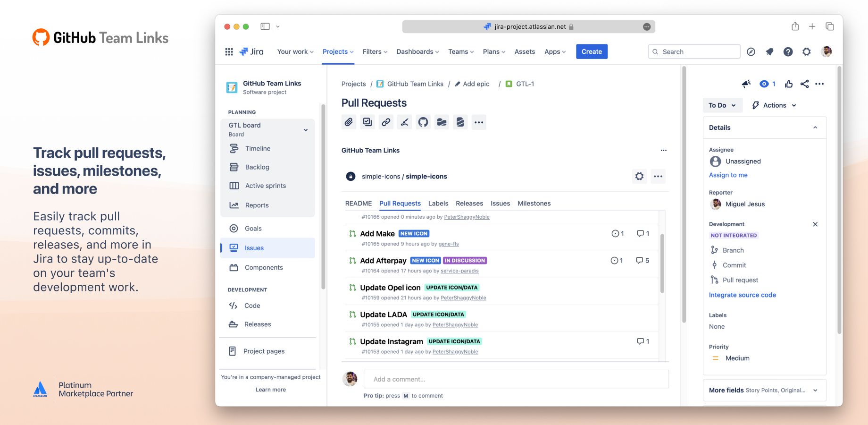Image resolution: width=868 pixels, height=425 pixels.
Task: Open Jira settings gear in header
Action: [x=807, y=52]
